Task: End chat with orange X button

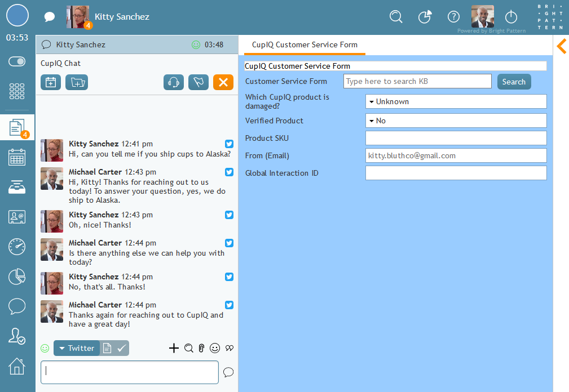Action: click(223, 82)
